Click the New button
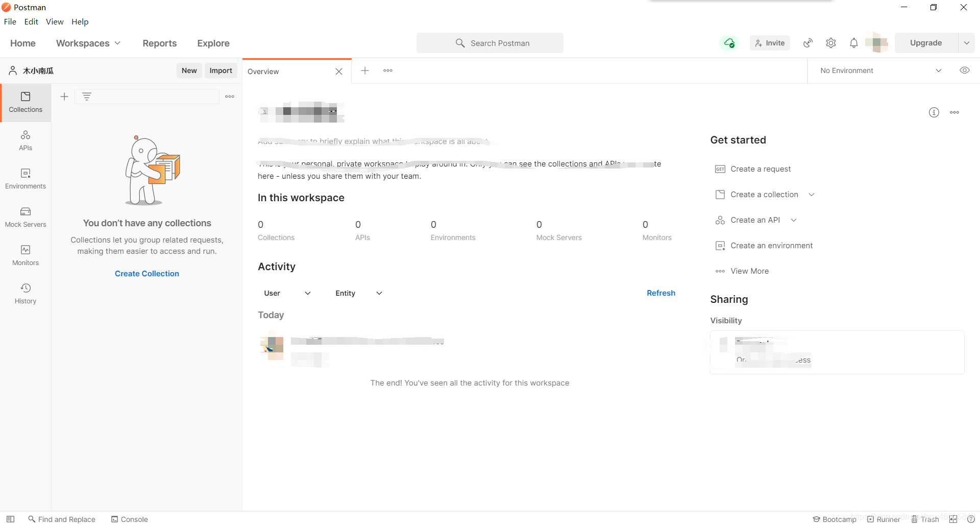 coord(189,70)
